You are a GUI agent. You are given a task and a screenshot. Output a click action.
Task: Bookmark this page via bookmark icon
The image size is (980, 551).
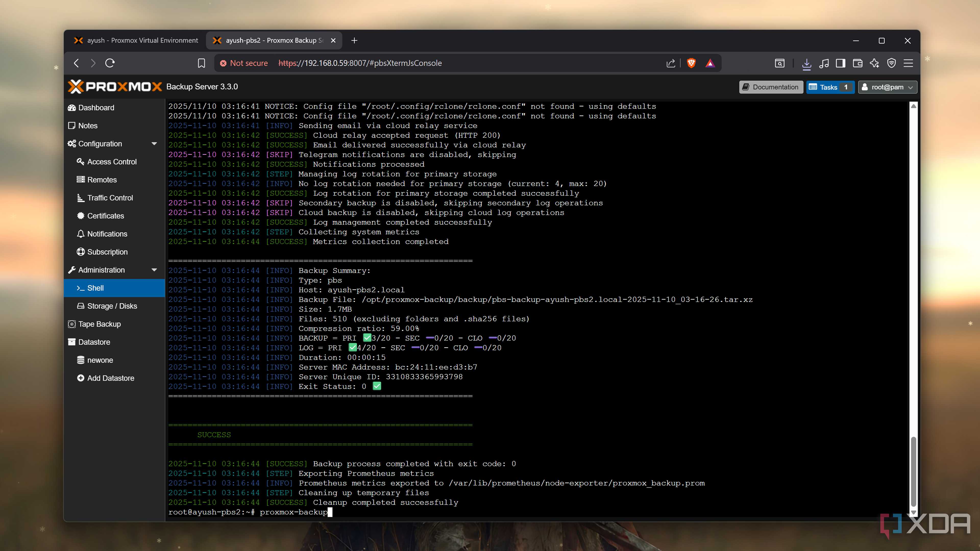pyautogui.click(x=202, y=63)
